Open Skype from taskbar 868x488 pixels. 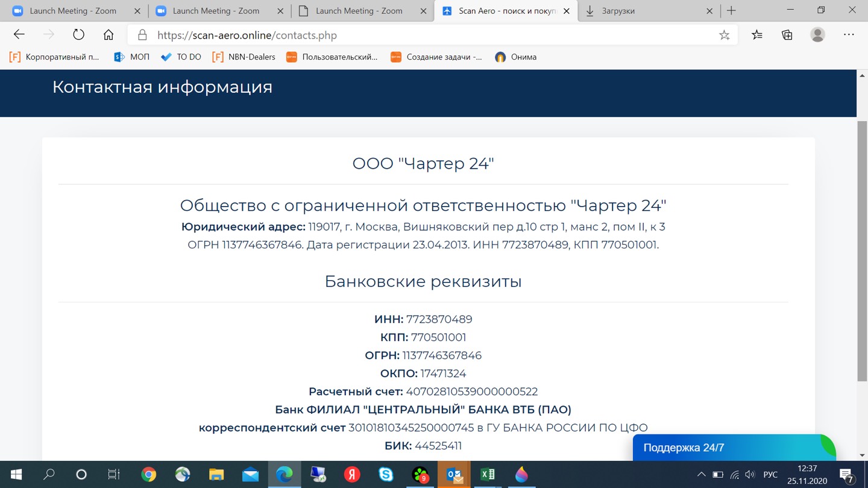(x=386, y=475)
